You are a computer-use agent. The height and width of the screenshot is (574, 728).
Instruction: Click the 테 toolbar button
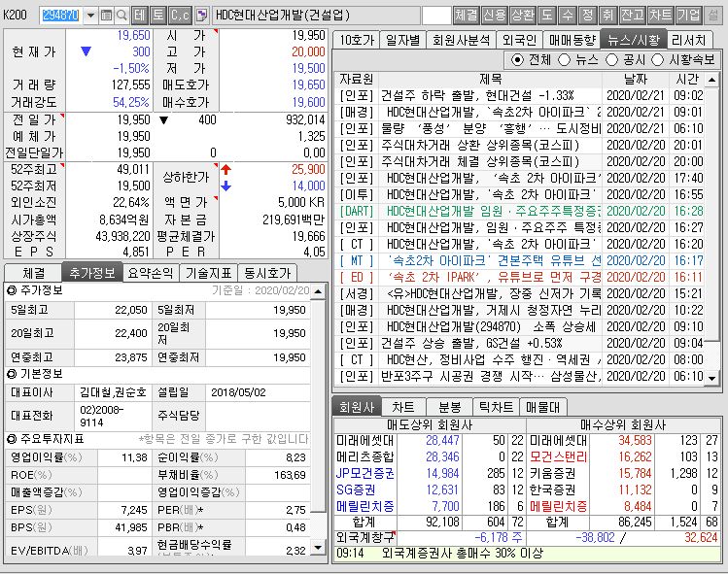[139, 16]
